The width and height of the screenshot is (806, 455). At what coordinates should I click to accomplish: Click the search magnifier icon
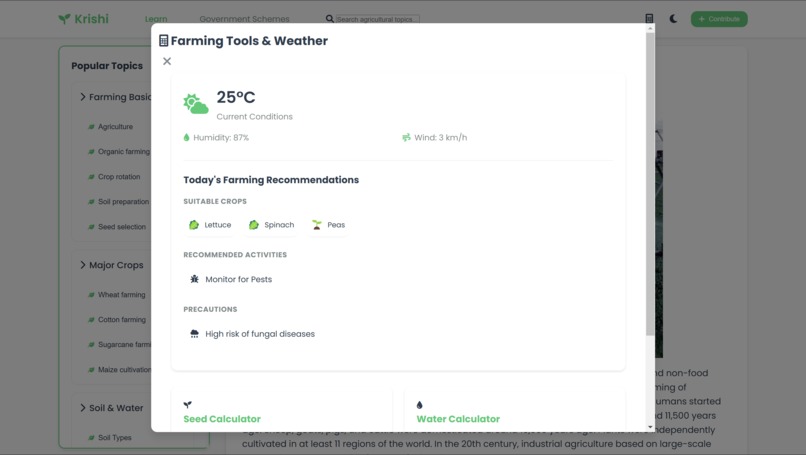[329, 19]
